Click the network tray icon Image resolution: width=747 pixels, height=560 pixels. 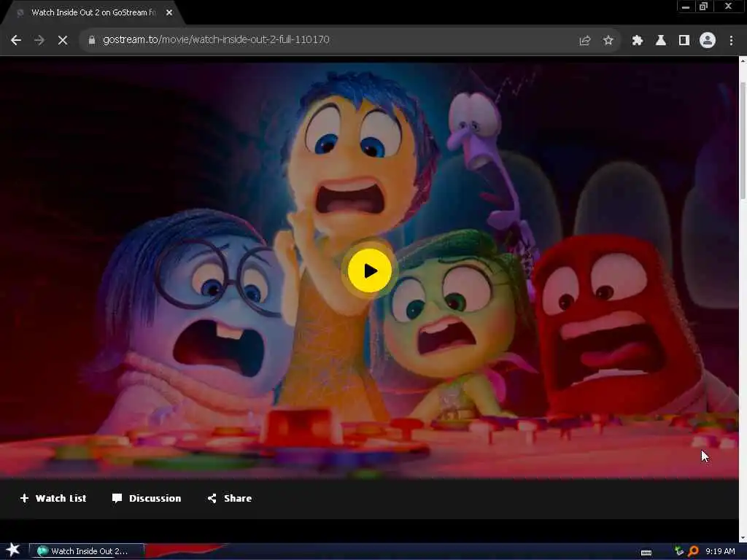coord(679,551)
